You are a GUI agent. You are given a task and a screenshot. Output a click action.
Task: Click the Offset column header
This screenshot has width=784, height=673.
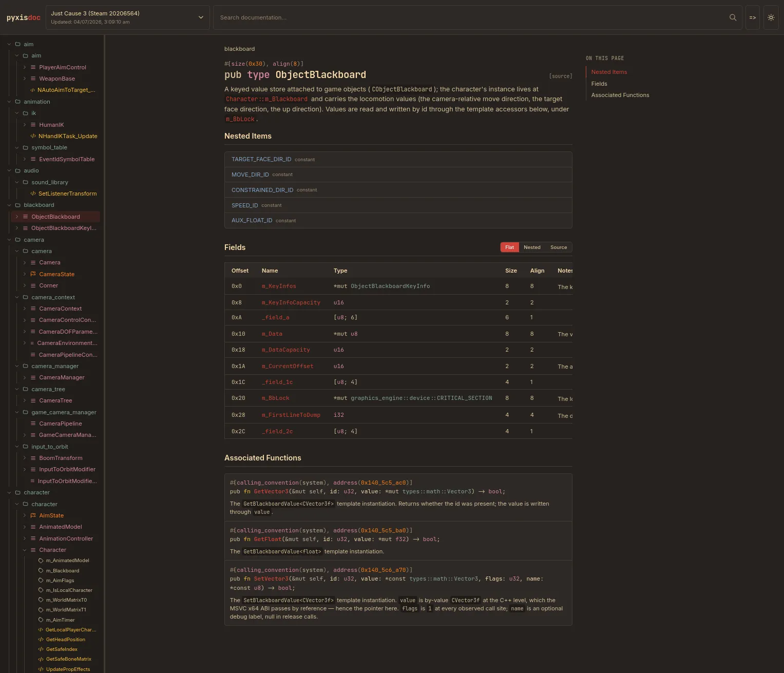(x=240, y=271)
